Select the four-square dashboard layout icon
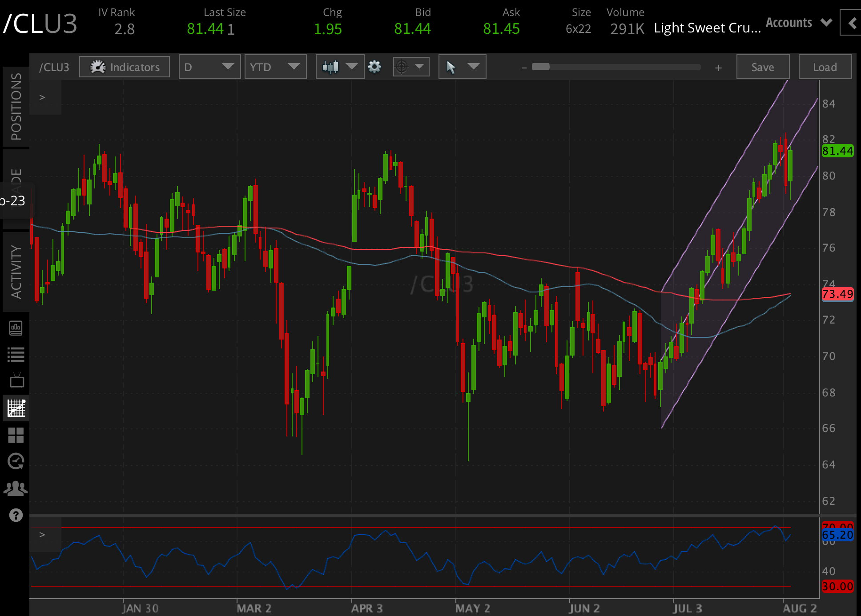861x616 pixels. 16,435
